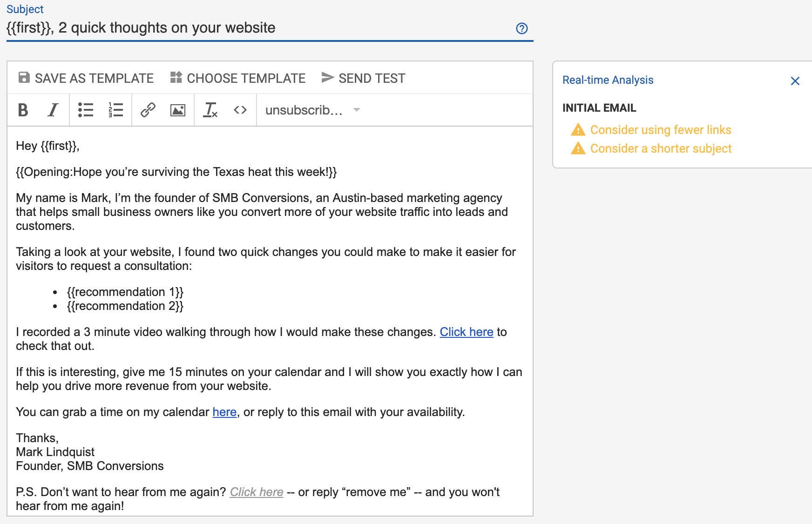The width and height of the screenshot is (812, 524).
Task: Click the calendar "here" link
Action: pos(224,412)
